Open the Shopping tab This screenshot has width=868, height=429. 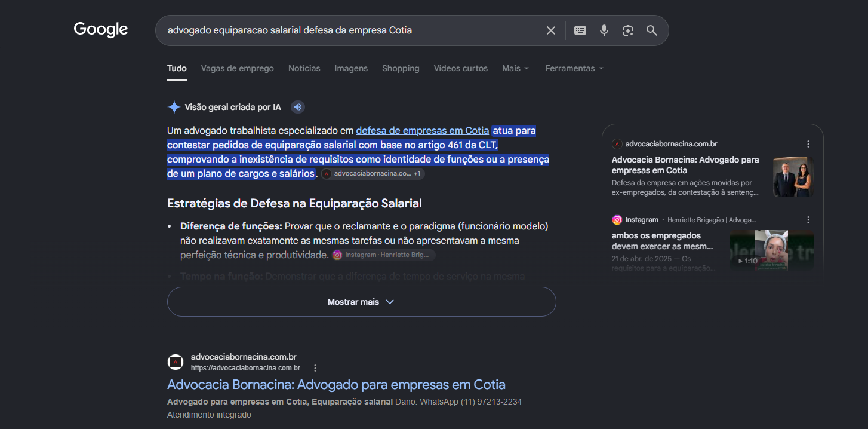point(401,68)
